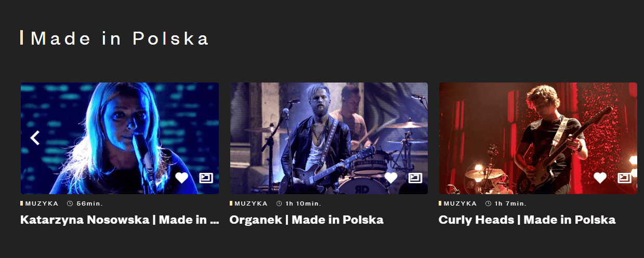This screenshot has width=644, height=258.
Task: Select MUZYKA category under Curly Heads
Action: 460,203
